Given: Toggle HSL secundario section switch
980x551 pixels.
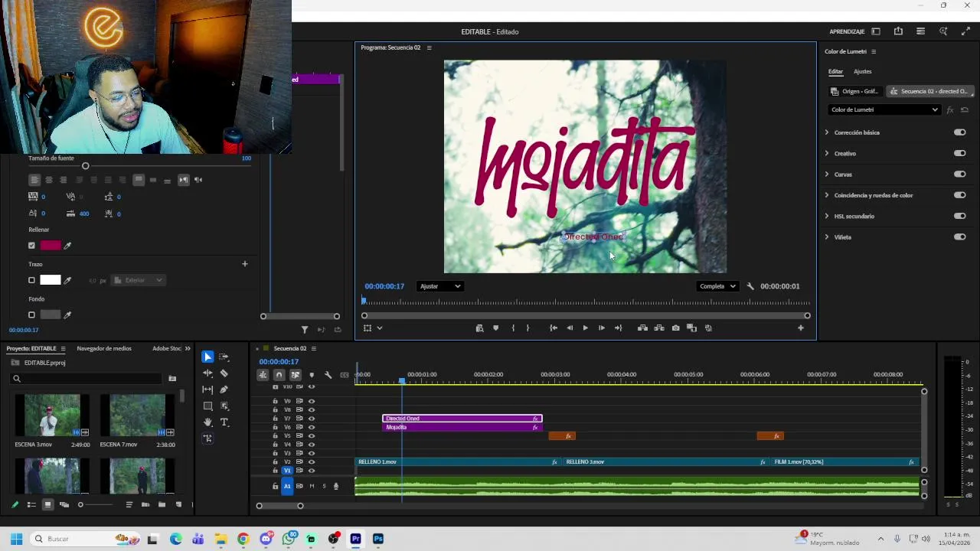Looking at the screenshot, I should coord(960,216).
